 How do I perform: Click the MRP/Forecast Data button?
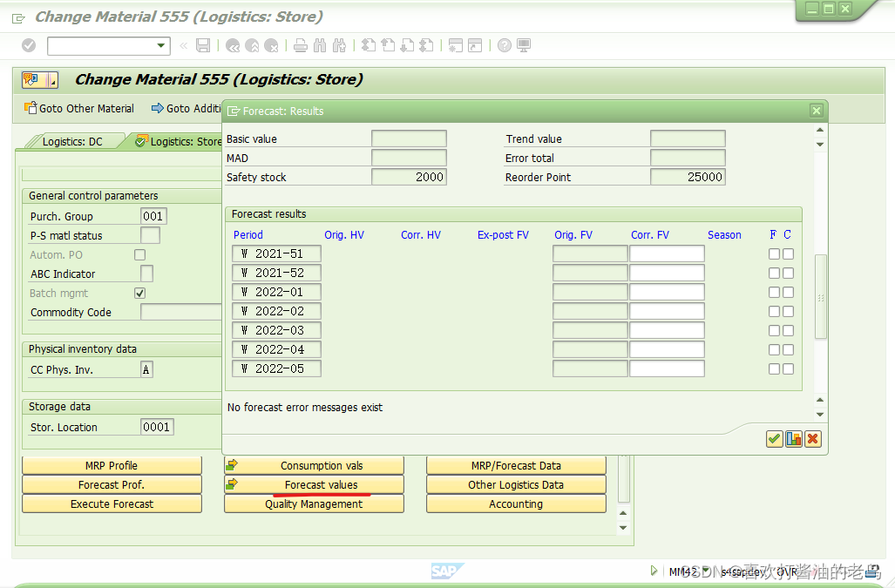[515, 464]
